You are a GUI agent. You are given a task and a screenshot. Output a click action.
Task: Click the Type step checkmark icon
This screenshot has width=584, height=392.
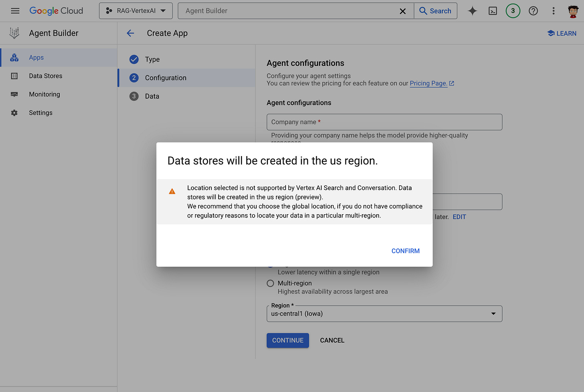tap(134, 59)
